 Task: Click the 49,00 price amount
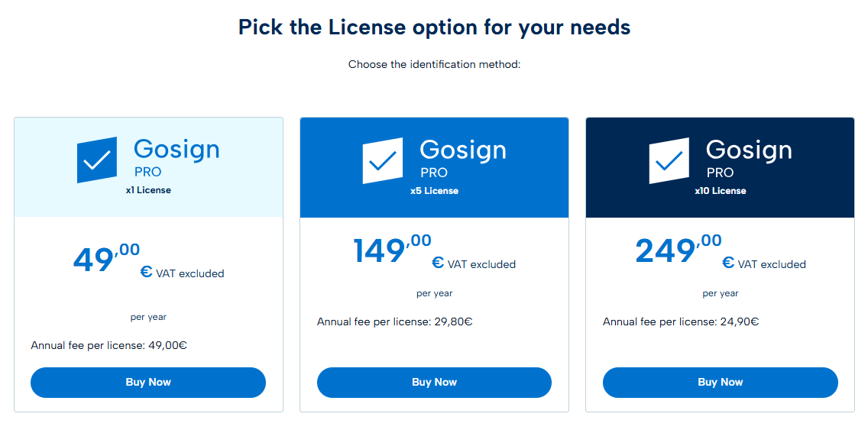[x=106, y=259]
